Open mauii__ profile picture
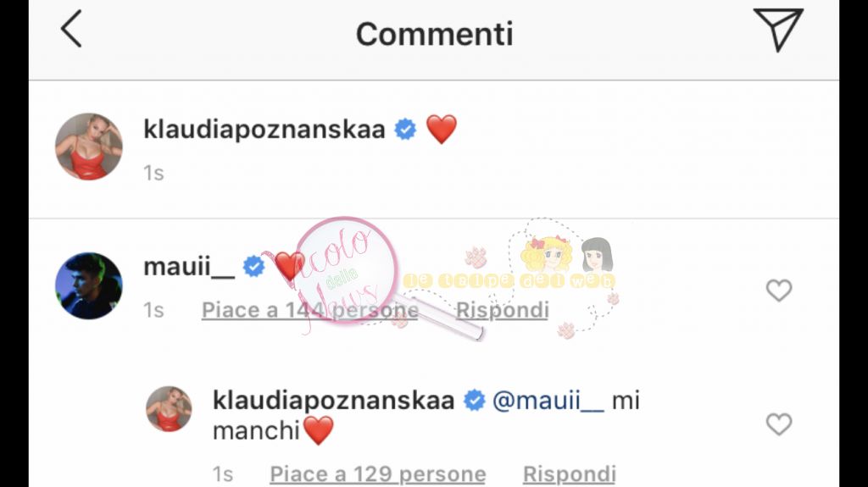The image size is (868, 487). [x=88, y=285]
